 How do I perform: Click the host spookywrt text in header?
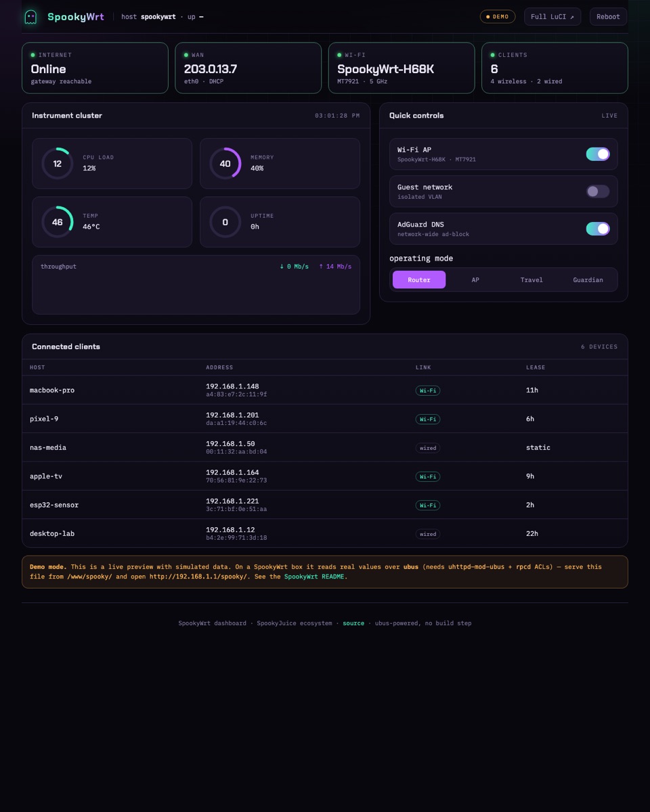[148, 17]
